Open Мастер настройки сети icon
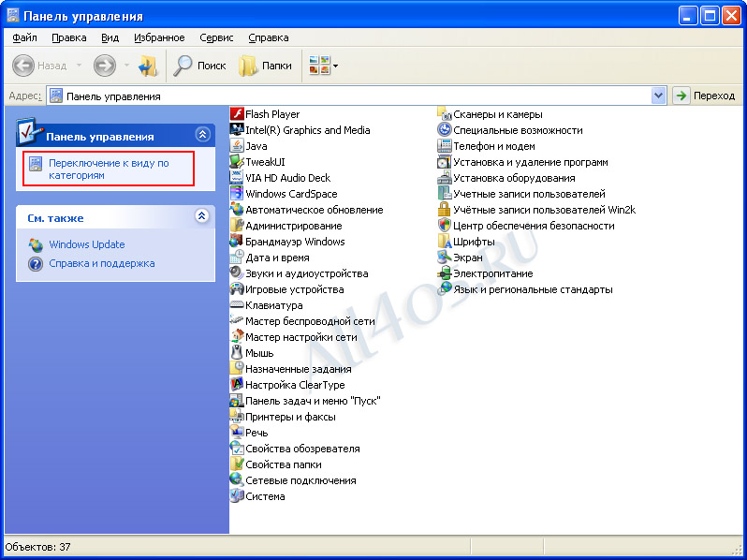The width and height of the screenshot is (747, 560). pos(237,337)
